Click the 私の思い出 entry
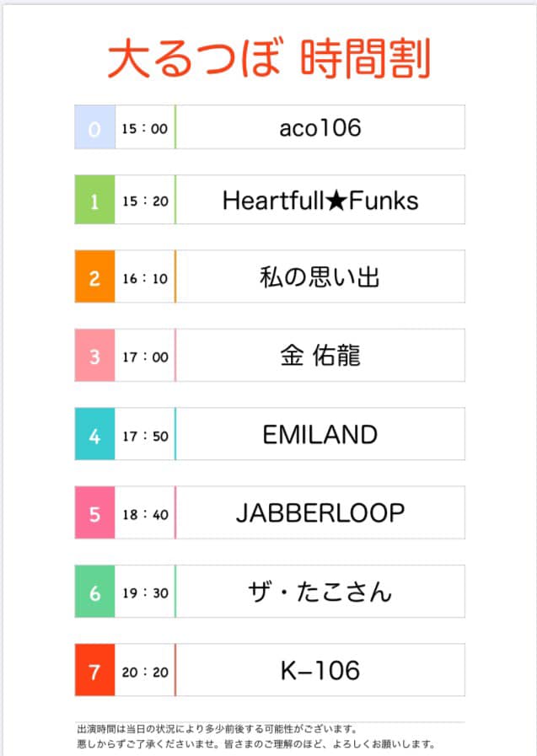The width and height of the screenshot is (537, 756). point(320,276)
